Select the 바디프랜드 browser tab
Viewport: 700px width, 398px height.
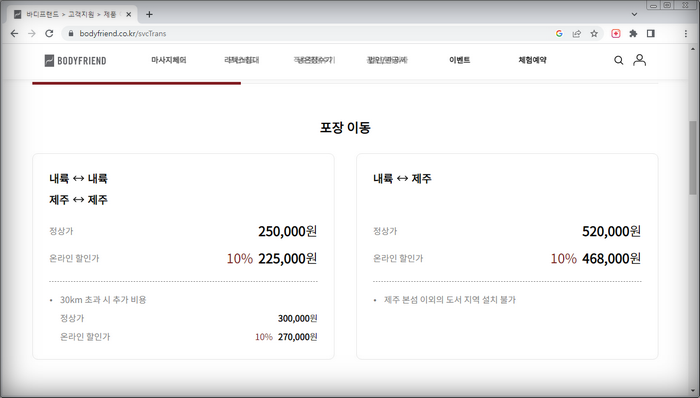(71, 14)
